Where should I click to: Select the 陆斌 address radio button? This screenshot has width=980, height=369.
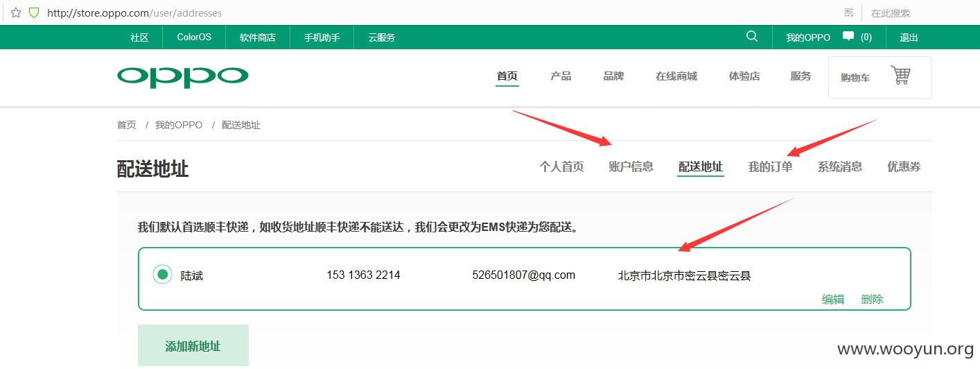[x=163, y=275]
